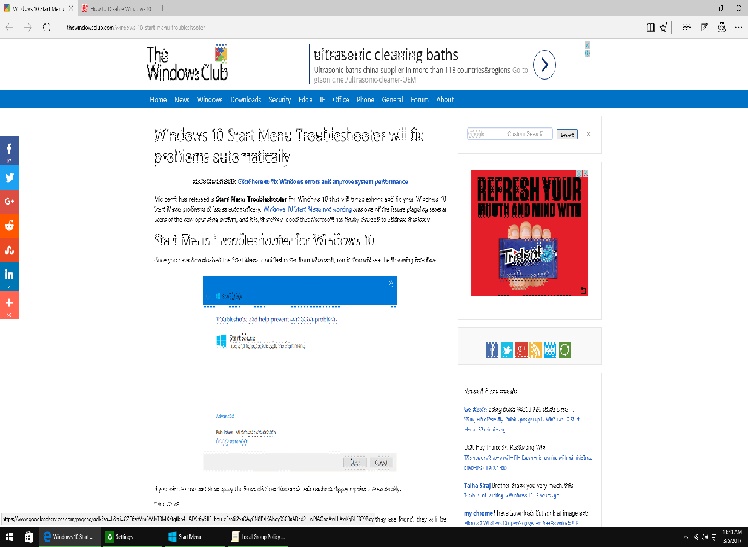Open the Hub icon in Edge toolbar
This screenshot has height=547, width=748.
pos(686,28)
